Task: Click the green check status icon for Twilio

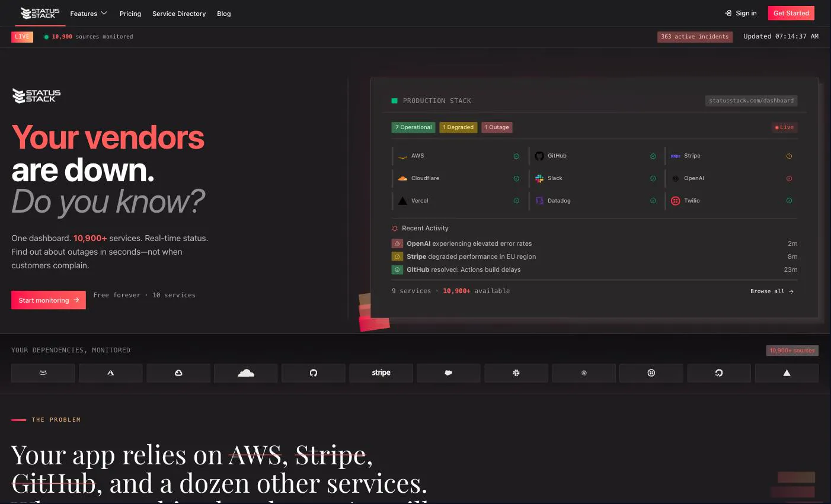Action: click(x=789, y=201)
